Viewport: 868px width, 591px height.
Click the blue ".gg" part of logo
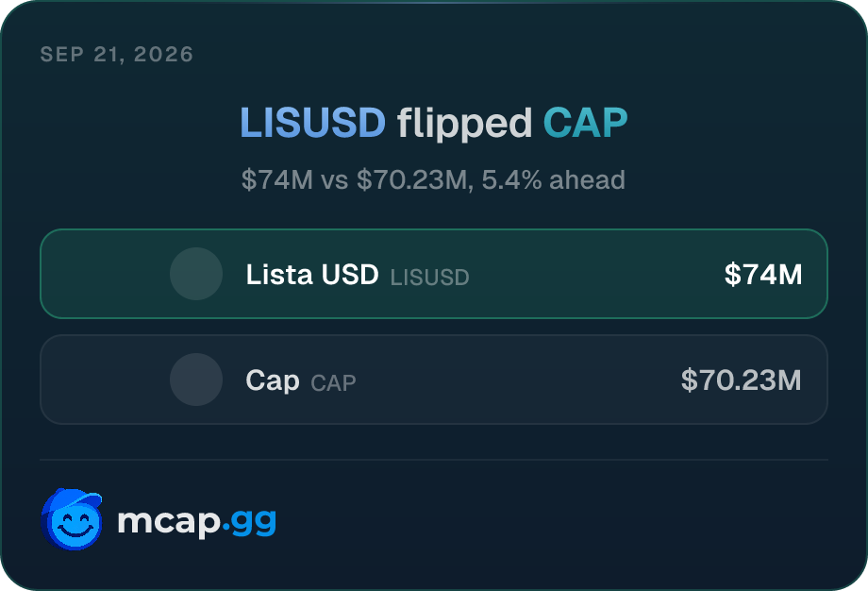(249, 522)
